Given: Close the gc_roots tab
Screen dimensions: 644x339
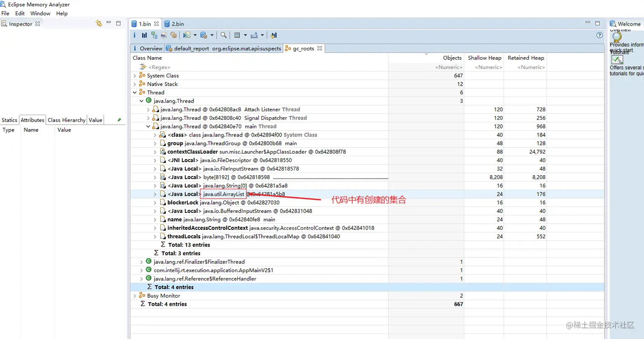Looking at the screenshot, I should pos(320,48).
